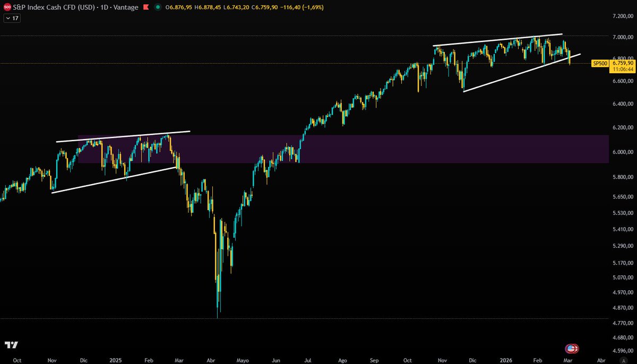Click the 5.070,00 price axis label
This screenshot has height=364, width=637.
[x=623, y=278]
